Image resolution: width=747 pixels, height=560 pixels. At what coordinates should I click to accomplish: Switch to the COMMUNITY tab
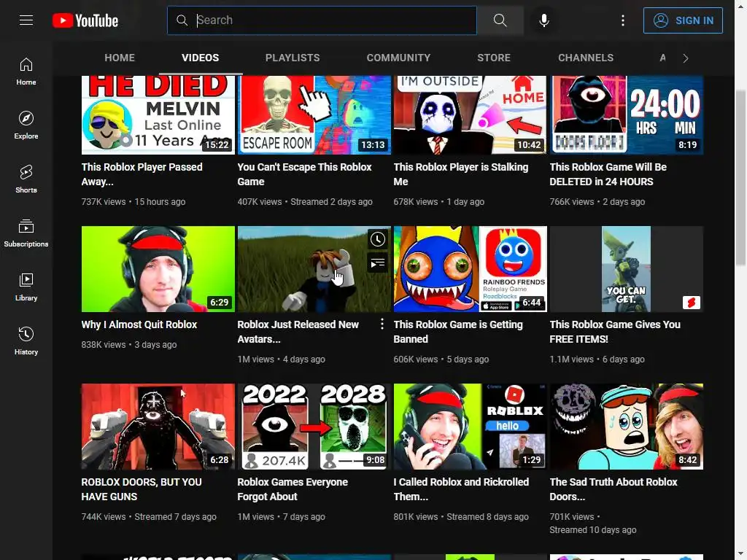[x=399, y=58]
